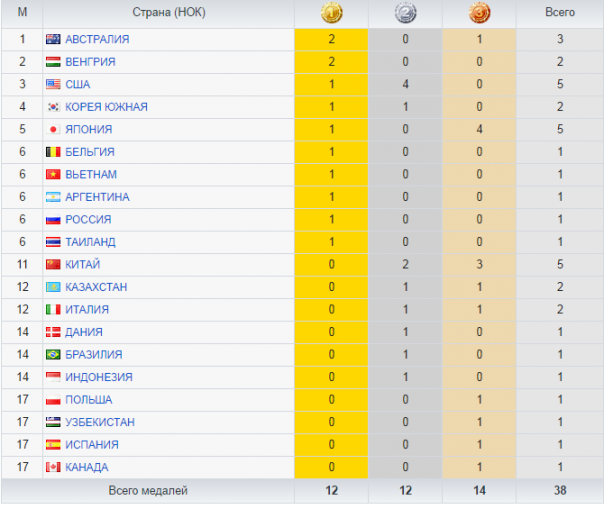Click the Kazakhstan flag icon

point(54,287)
